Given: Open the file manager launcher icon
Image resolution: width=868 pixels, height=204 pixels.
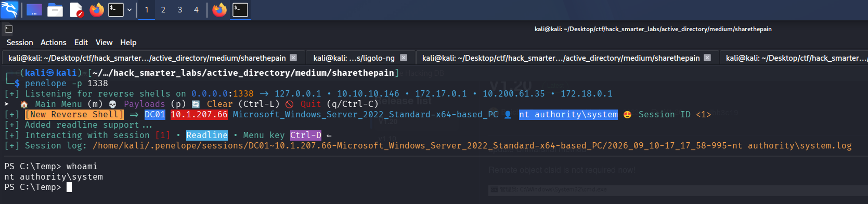Looking at the screenshot, I should 55,10.
